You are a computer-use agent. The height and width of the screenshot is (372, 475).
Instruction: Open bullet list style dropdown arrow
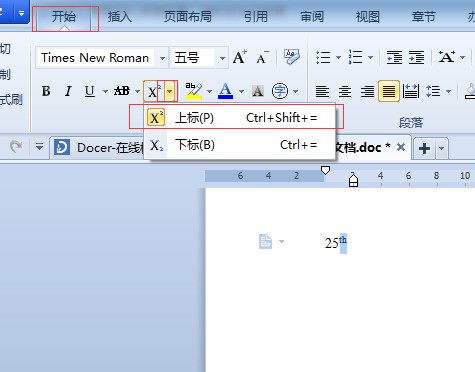tap(338, 58)
